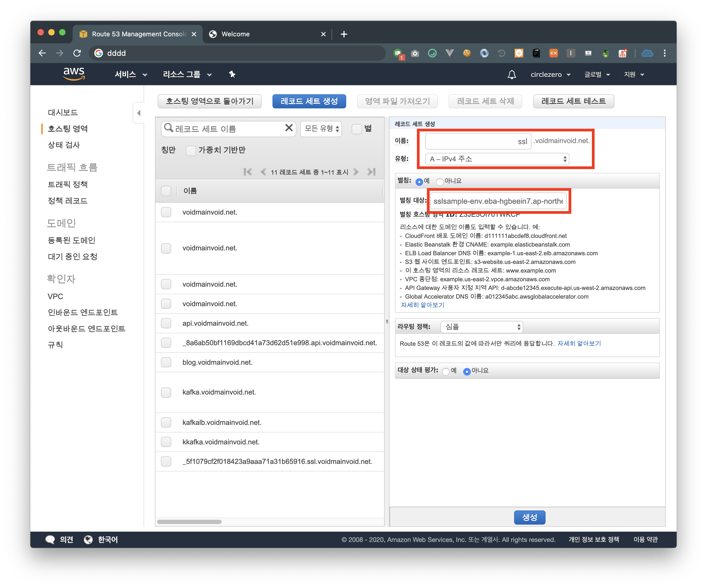The image size is (707, 588).
Task: Click 호스팅 영역으로 돌아가기 button
Action: tap(209, 101)
